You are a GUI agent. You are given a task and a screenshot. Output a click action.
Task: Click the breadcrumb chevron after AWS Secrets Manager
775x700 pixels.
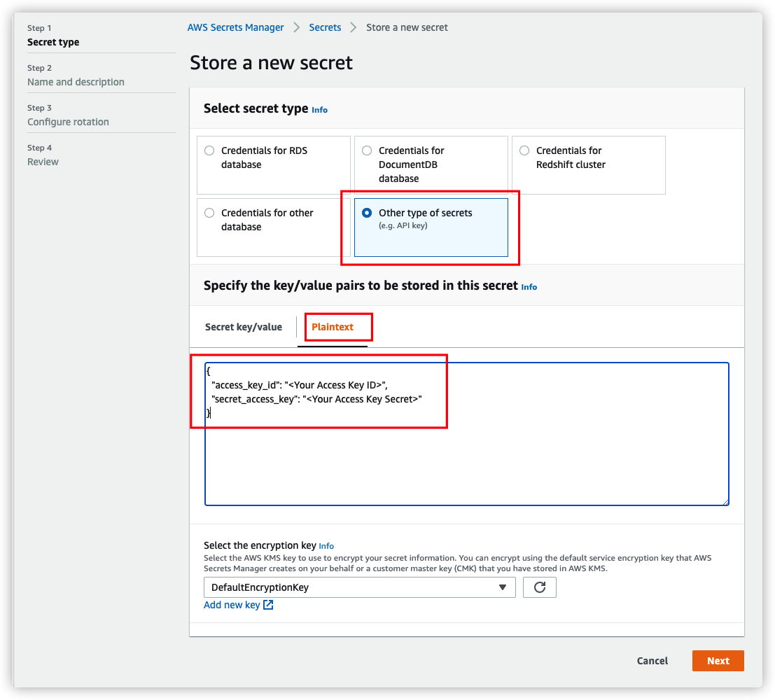[x=297, y=27]
